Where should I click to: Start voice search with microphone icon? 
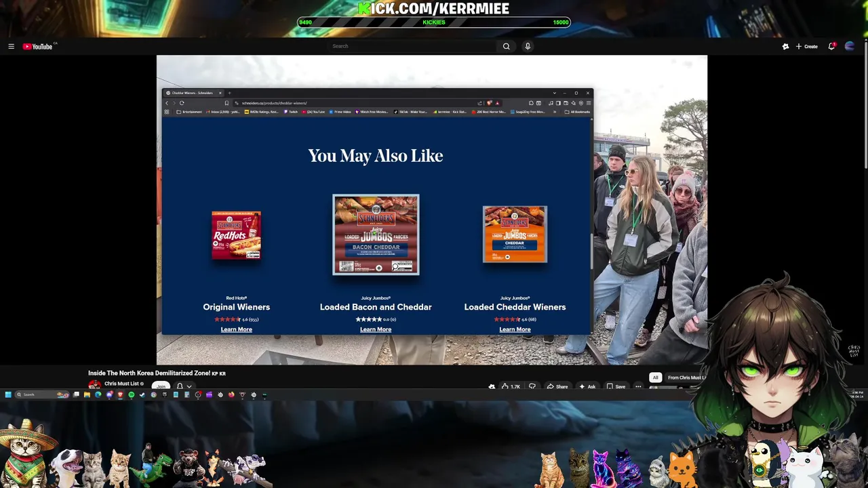pos(528,46)
